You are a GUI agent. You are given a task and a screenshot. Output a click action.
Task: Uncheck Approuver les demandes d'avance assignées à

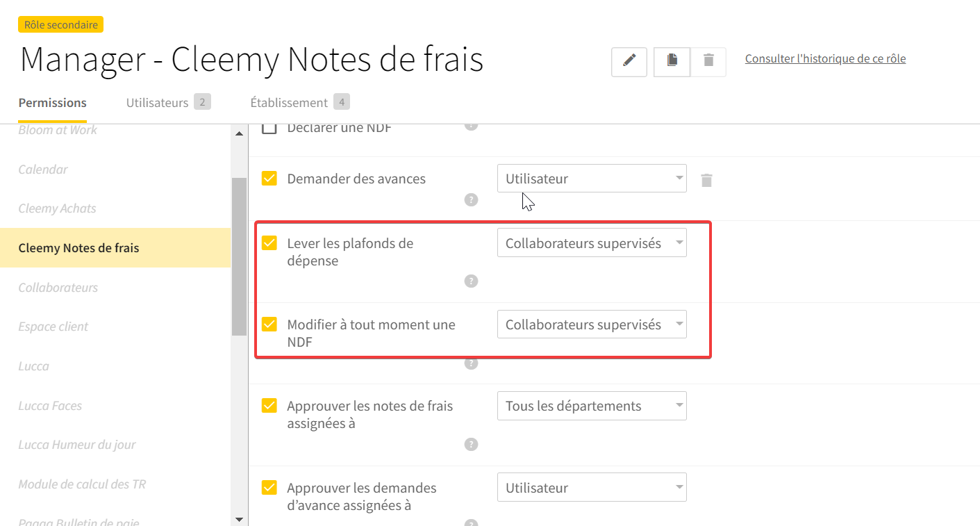(x=269, y=488)
